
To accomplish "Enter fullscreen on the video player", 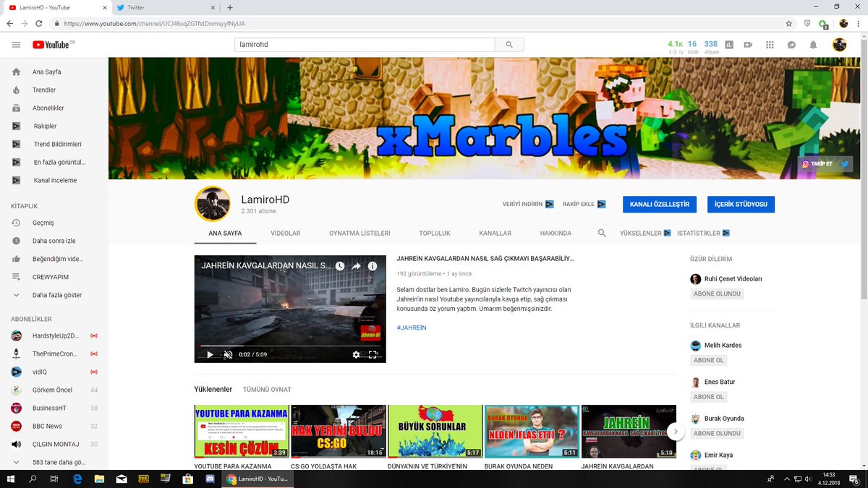I will [373, 355].
